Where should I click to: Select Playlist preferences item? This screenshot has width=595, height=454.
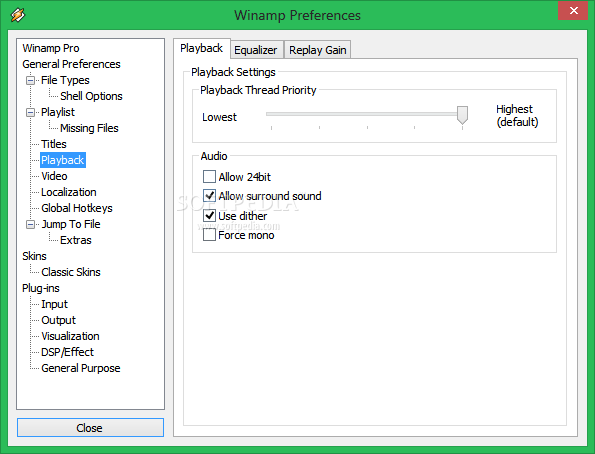tap(58, 112)
